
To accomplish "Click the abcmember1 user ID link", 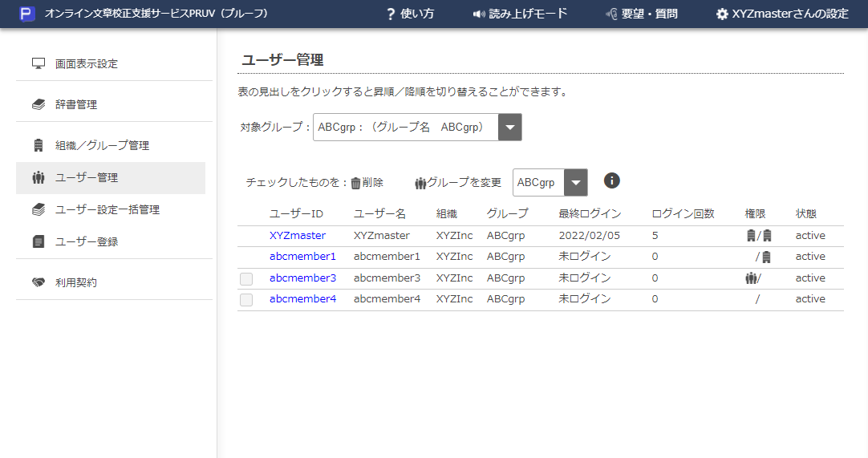I will pyautogui.click(x=302, y=257).
